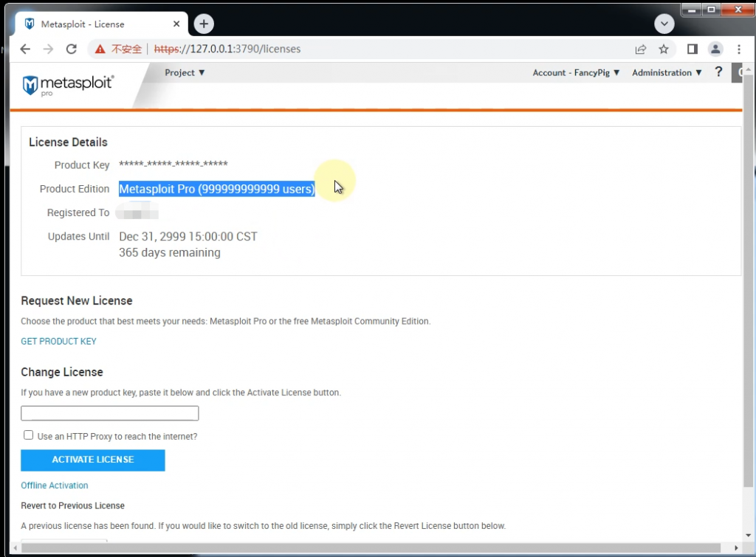Screen dimensions: 756x557
Task: Click the horizontal scrollbar right arrow
Action: [736, 548]
